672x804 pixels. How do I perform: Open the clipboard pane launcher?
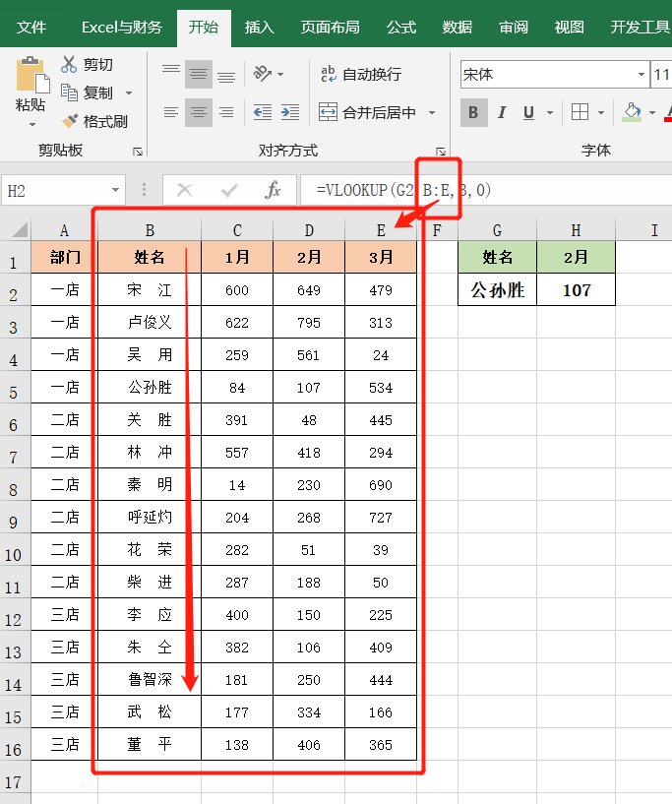138,152
